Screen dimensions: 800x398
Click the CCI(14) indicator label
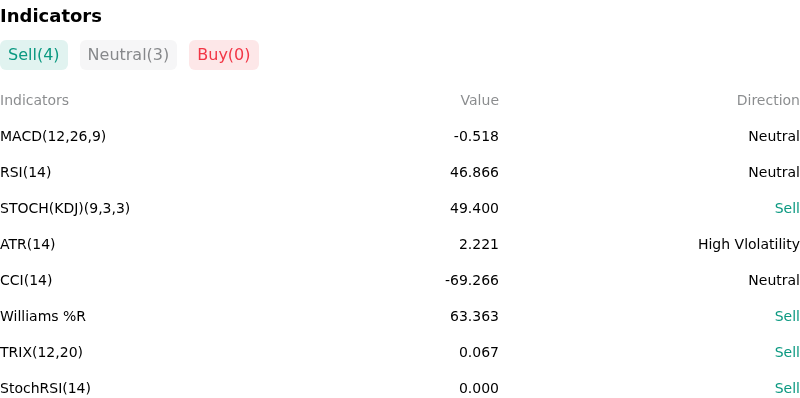tap(26, 280)
